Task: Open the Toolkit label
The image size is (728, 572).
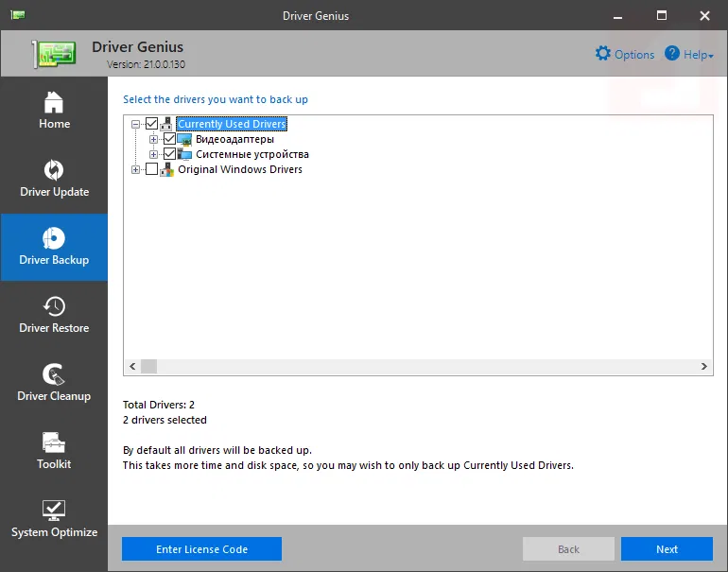Action: pos(54,464)
